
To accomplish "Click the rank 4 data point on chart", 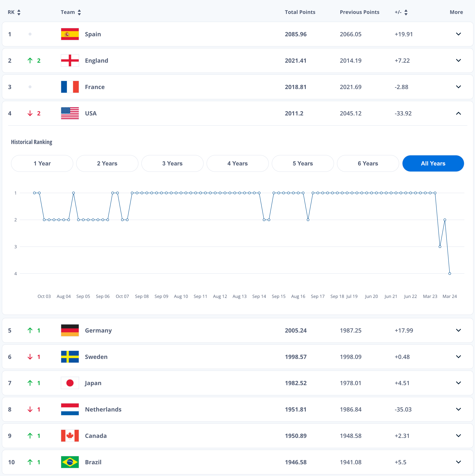I will click(450, 274).
